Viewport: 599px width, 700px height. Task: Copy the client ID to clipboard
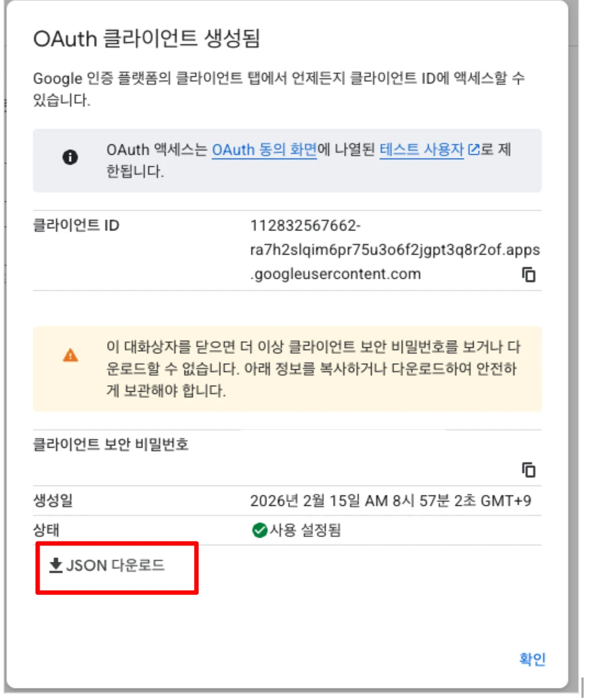[x=528, y=274]
